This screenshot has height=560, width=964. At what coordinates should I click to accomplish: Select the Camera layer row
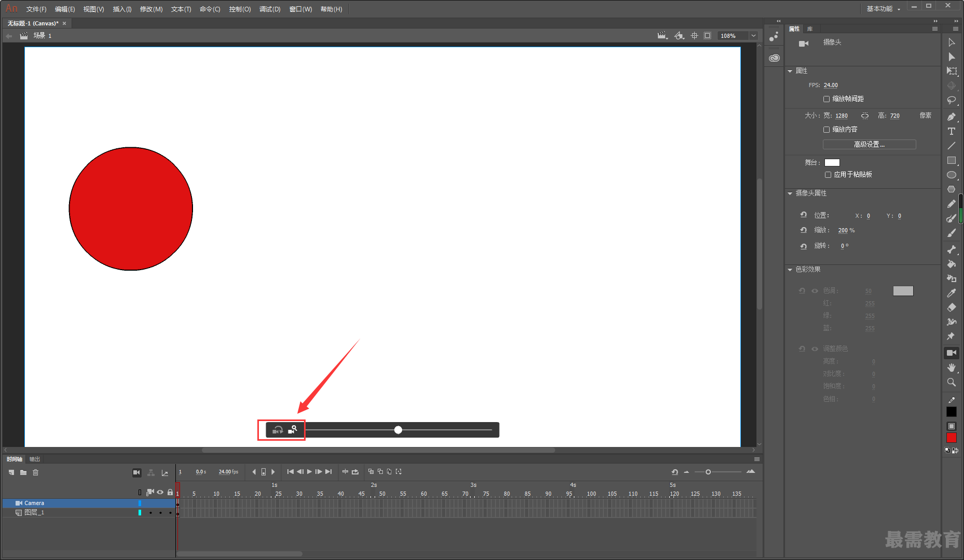(88, 503)
